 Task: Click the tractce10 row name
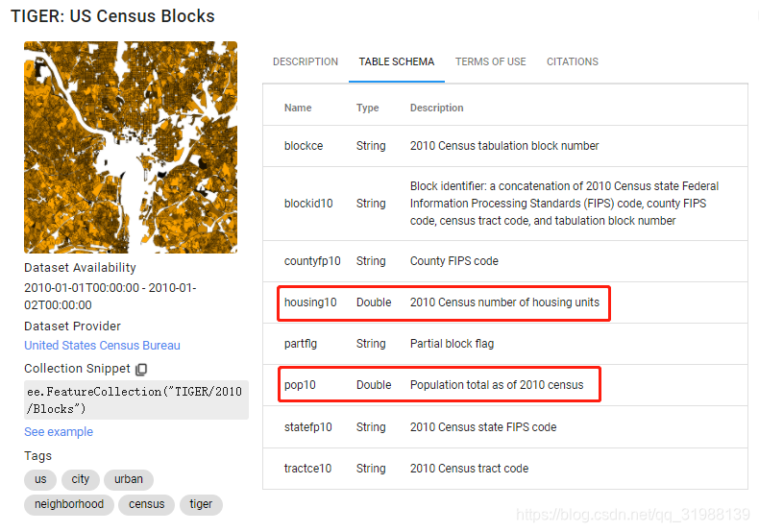coord(308,469)
